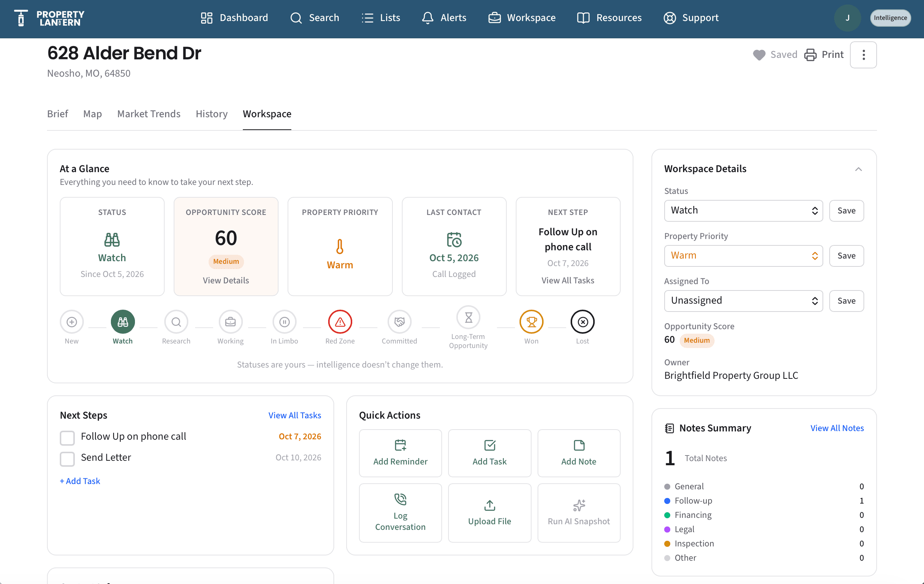
Task: Select the New status circle icon
Action: click(x=72, y=322)
